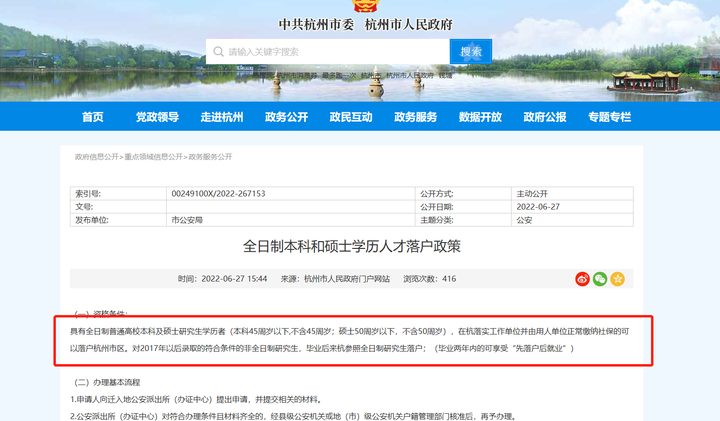The image size is (720, 421).
Task: Click the yellow star favorite icon
Action: (617, 279)
